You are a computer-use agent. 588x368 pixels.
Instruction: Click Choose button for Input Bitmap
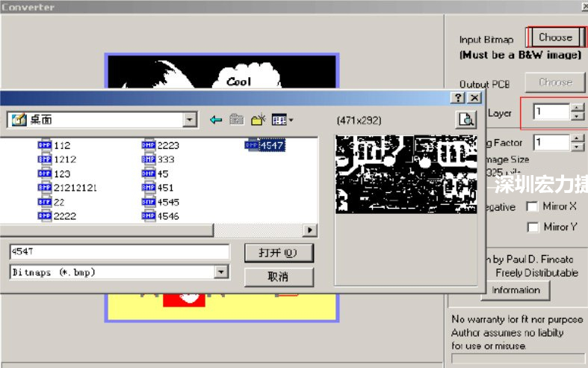[x=555, y=37]
